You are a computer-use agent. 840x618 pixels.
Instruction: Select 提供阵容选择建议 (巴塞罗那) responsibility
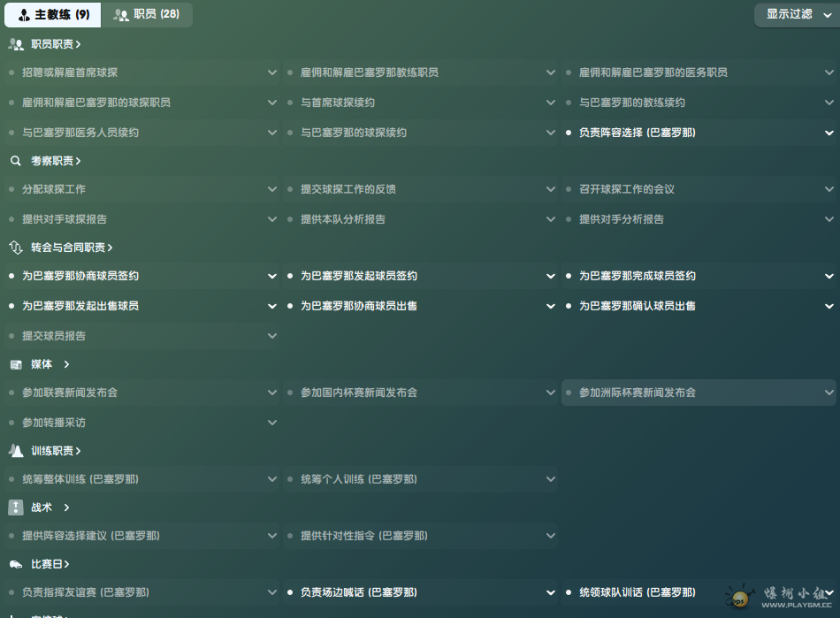click(x=142, y=536)
